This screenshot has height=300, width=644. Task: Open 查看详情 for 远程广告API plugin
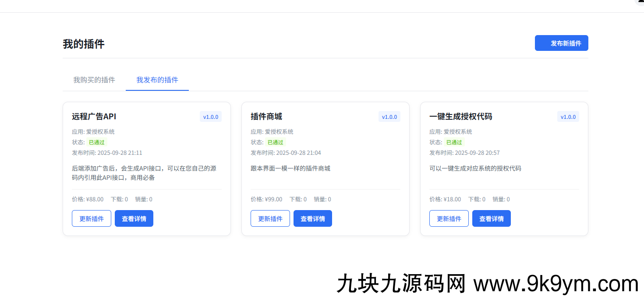pos(134,218)
